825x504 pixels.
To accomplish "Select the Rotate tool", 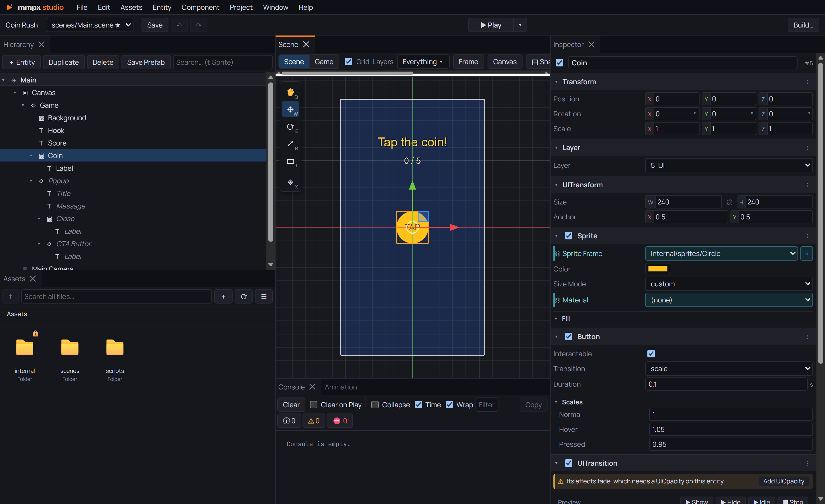I will tap(290, 127).
